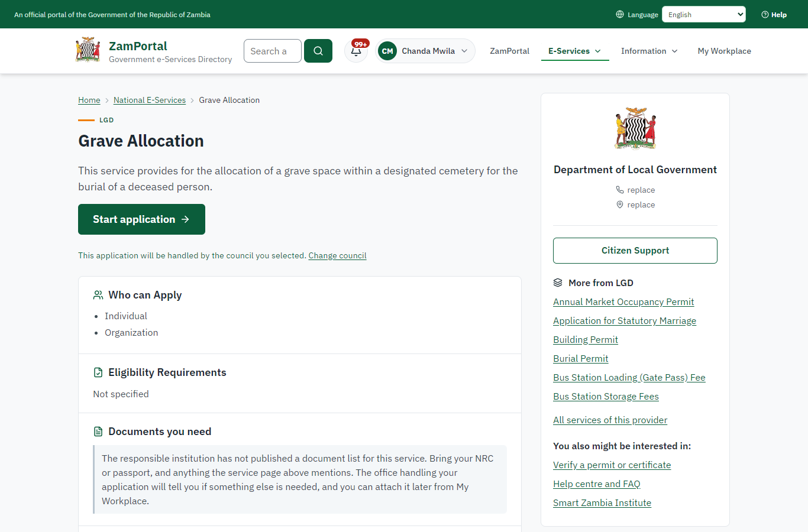Image resolution: width=808 pixels, height=532 pixels.
Task: Click the LGD label above the title
Action: click(106, 120)
